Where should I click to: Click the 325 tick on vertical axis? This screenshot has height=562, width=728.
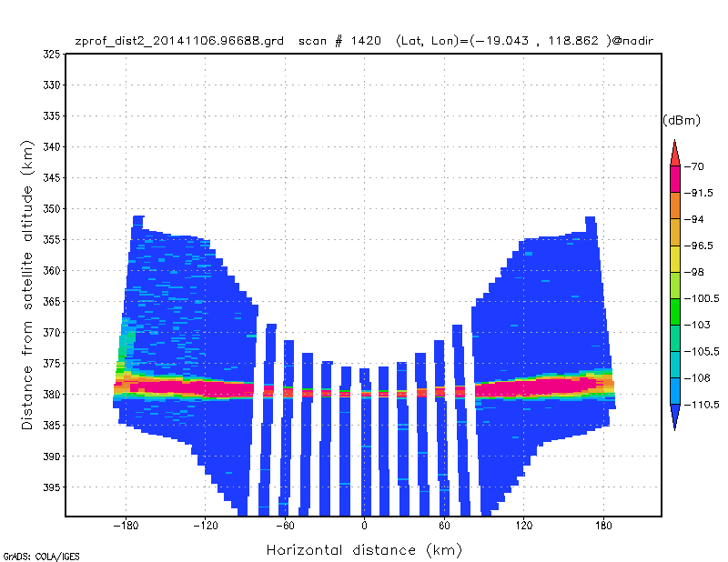[52, 55]
